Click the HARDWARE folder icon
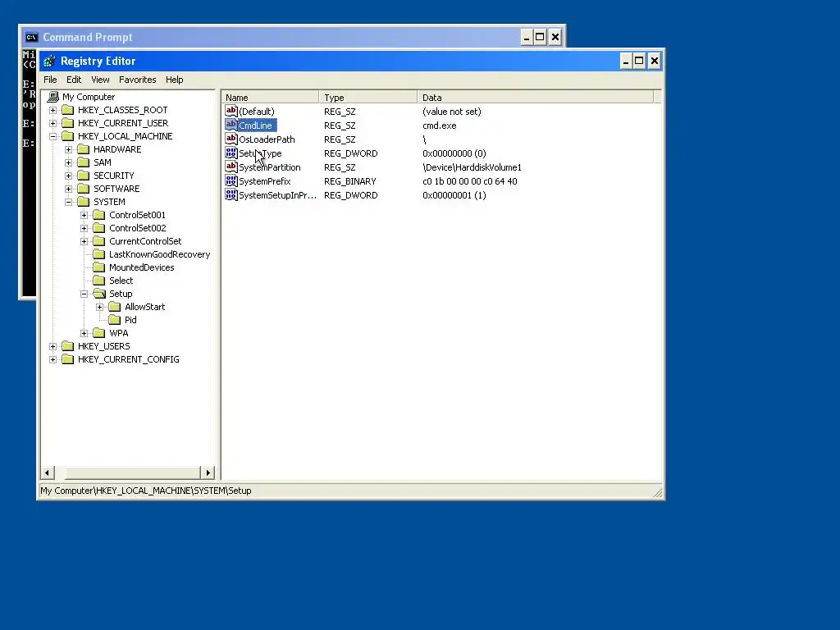 click(x=83, y=149)
